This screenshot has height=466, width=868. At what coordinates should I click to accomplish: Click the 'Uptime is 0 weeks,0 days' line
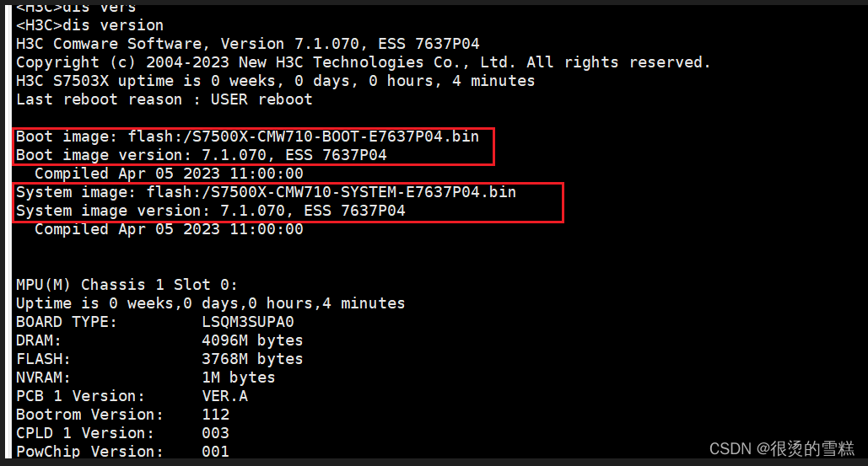click(x=210, y=303)
